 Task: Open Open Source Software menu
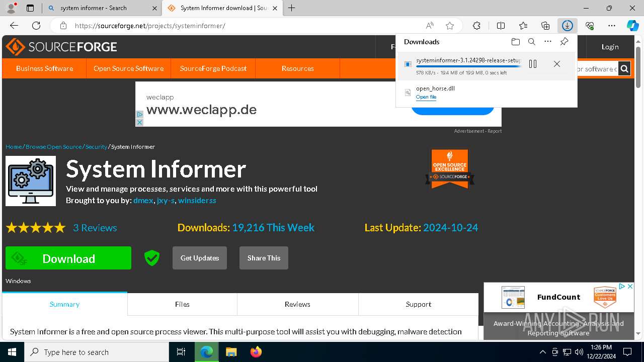tap(129, 68)
